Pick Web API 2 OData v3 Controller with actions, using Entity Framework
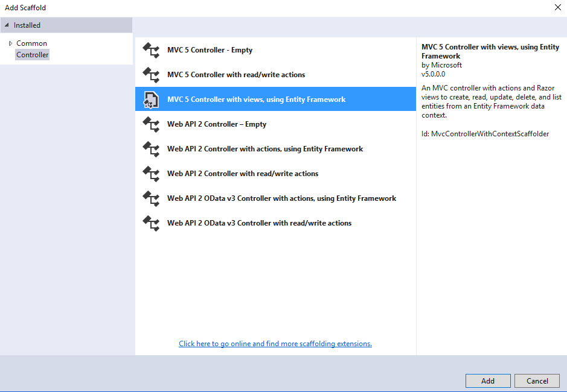Viewport: 567px width, 392px height. click(275, 198)
